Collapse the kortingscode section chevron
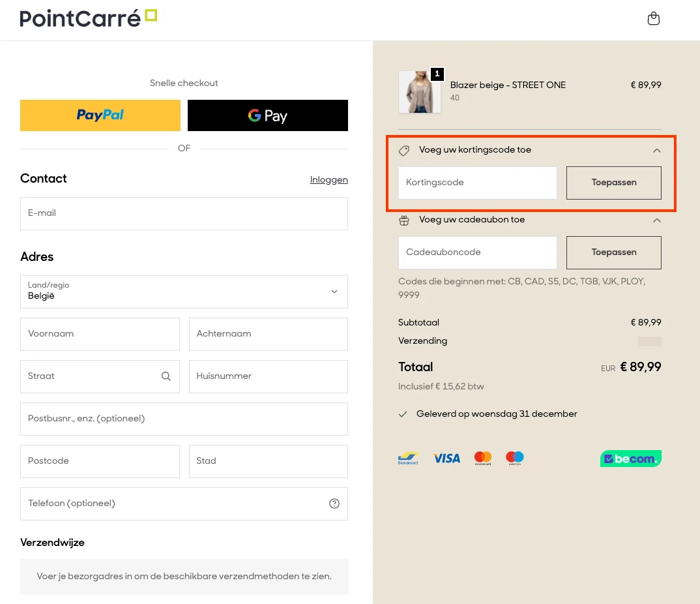This screenshot has height=604, width=700. (656, 151)
